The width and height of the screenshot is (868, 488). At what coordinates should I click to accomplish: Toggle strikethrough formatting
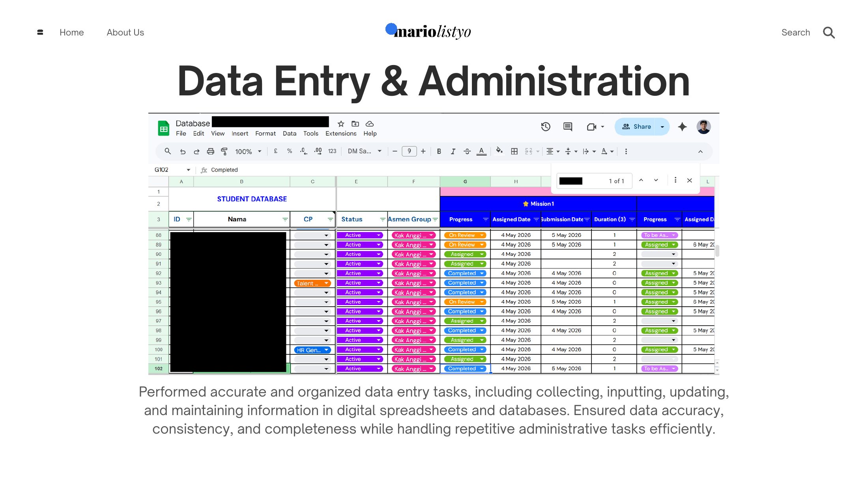pyautogui.click(x=467, y=151)
